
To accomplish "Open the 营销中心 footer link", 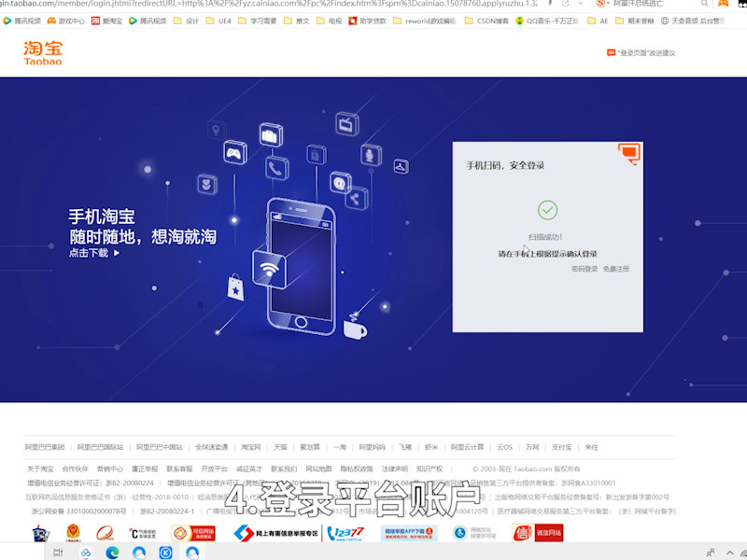I will 110,469.
